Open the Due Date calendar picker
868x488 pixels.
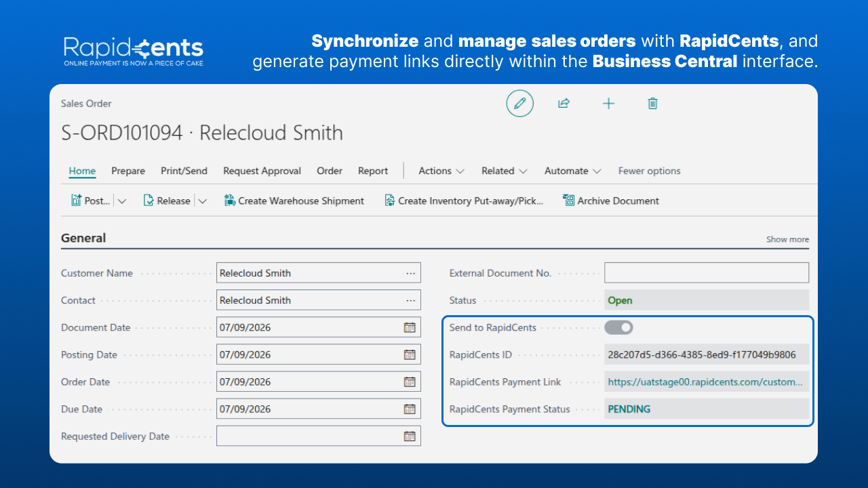(410, 409)
